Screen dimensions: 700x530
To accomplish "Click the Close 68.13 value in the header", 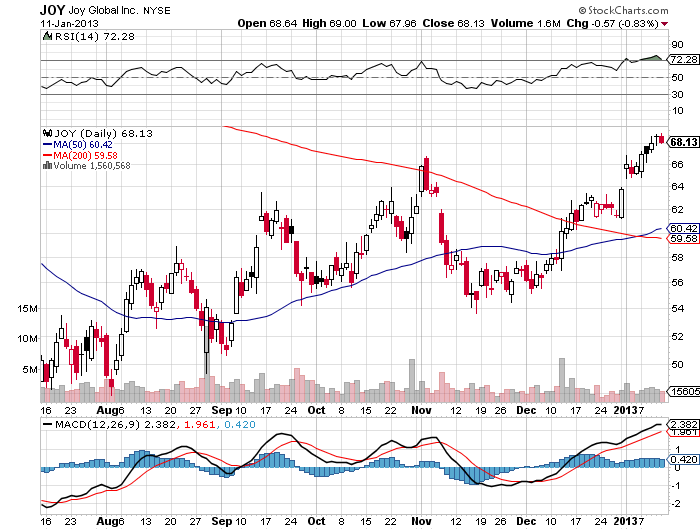I will point(453,23).
